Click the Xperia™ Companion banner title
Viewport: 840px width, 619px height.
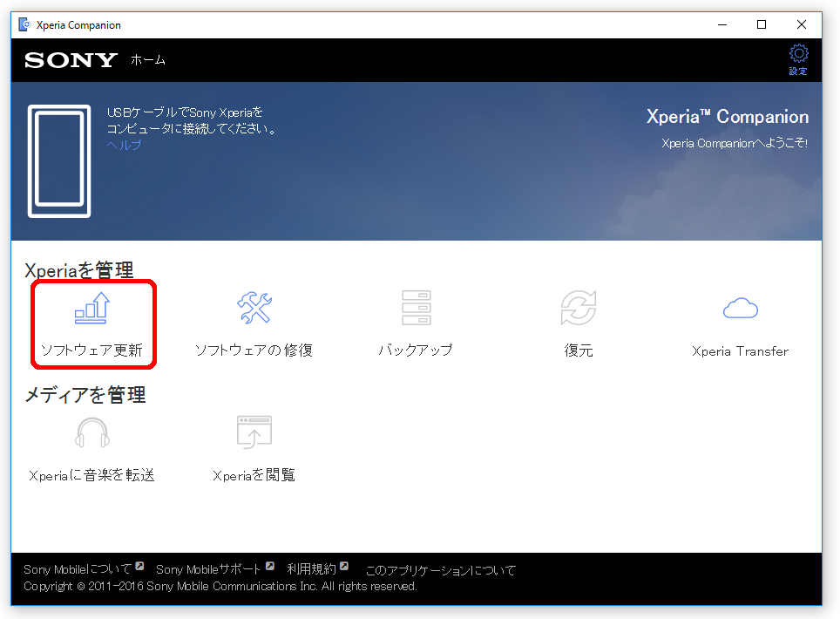(x=728, y=116)
